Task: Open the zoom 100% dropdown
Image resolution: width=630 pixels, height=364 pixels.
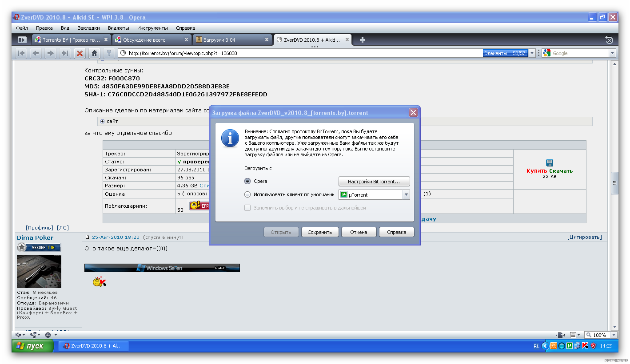Action: [x=614, y=335]
